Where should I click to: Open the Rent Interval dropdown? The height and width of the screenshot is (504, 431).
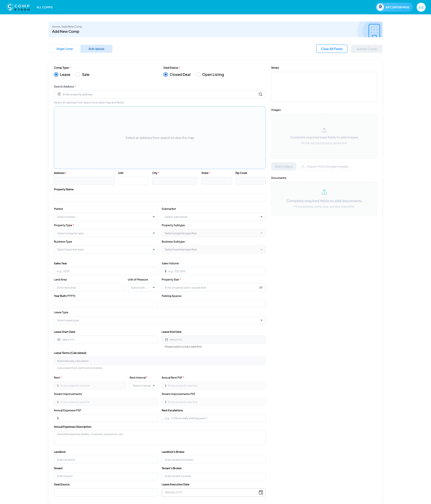tap(144, 386)
